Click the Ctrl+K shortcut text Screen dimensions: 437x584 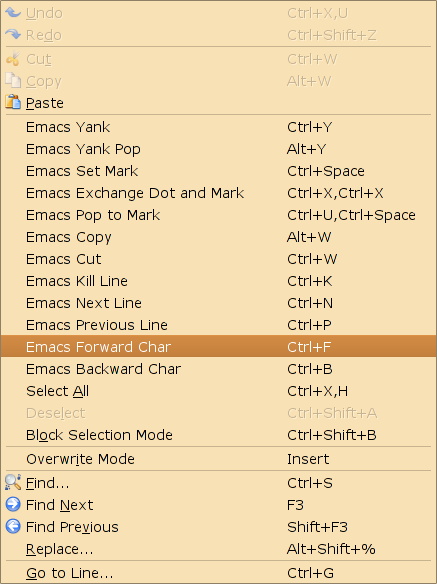tap(310, 281)
